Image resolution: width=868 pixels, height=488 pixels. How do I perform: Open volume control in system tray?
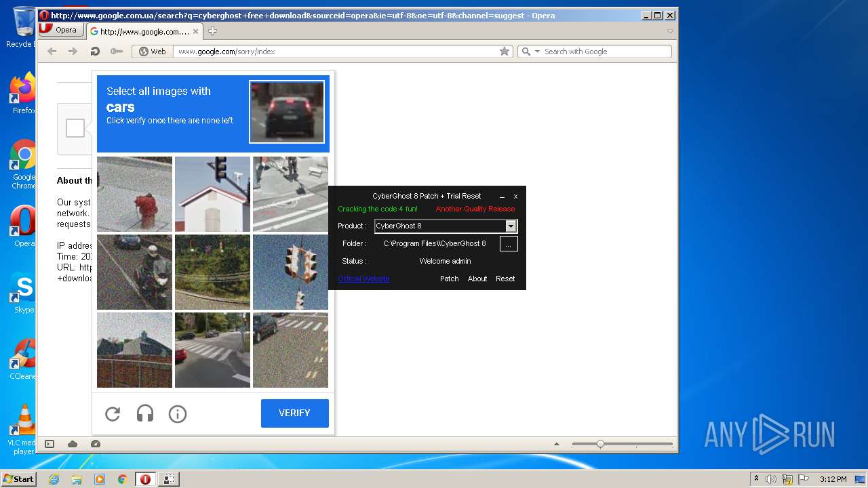[x=771, y=479]
